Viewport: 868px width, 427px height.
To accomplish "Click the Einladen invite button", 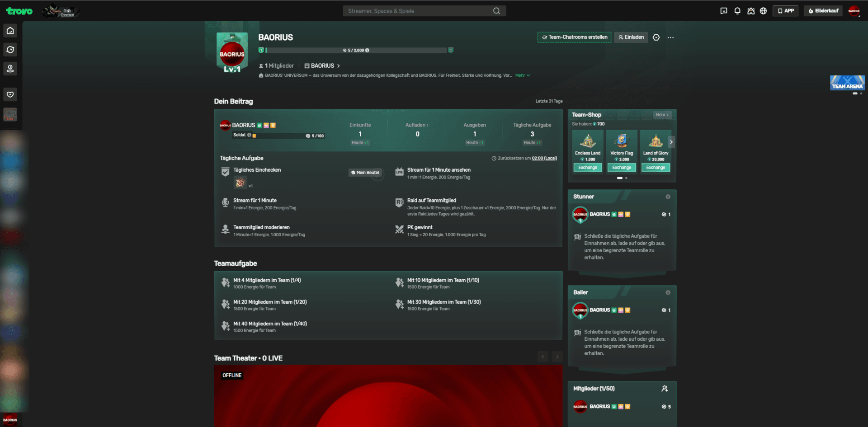I will pyautogui.click(x=631, y=38).
